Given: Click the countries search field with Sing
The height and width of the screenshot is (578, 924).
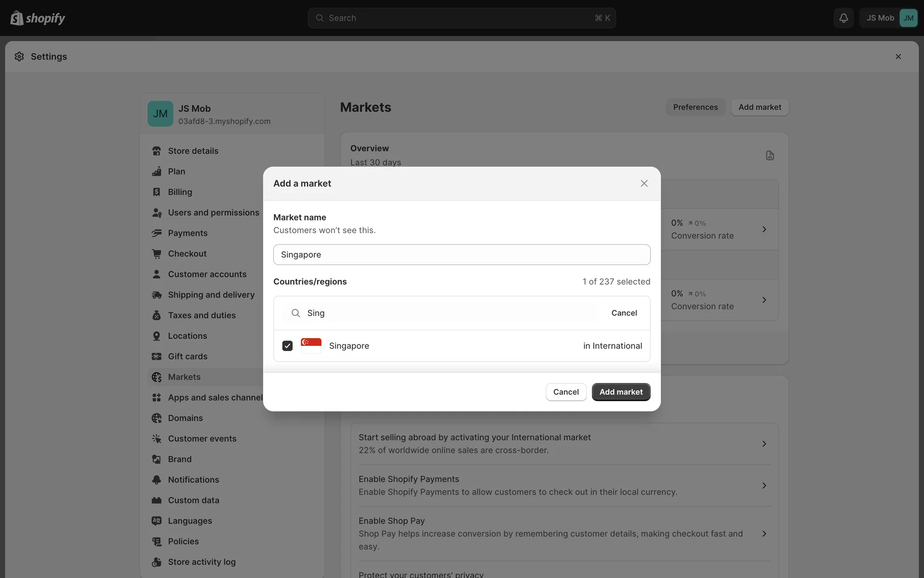Looking at the screenshot, I should tap(448, 313).
